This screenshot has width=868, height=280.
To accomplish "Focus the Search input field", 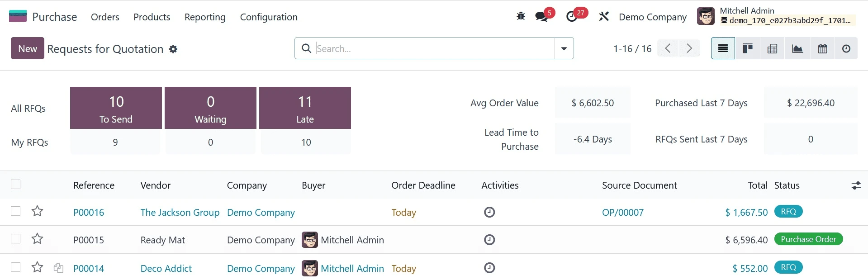I will (x=434, y=48).
